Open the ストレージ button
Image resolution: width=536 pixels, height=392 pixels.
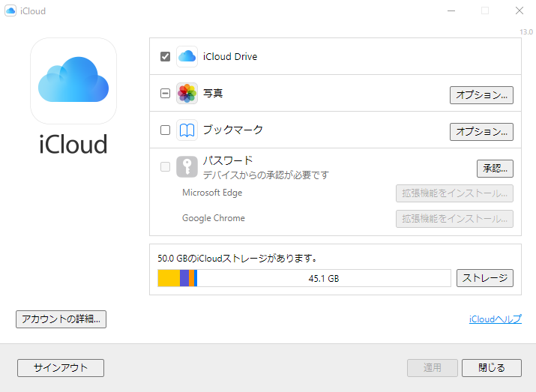pos(485,278)
